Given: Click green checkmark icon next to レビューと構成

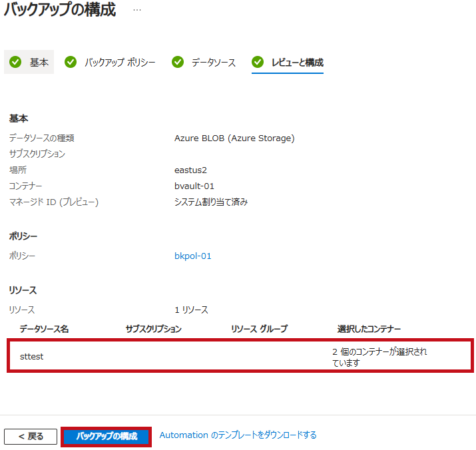Looking at the screenshot, I should pos(258,62).
